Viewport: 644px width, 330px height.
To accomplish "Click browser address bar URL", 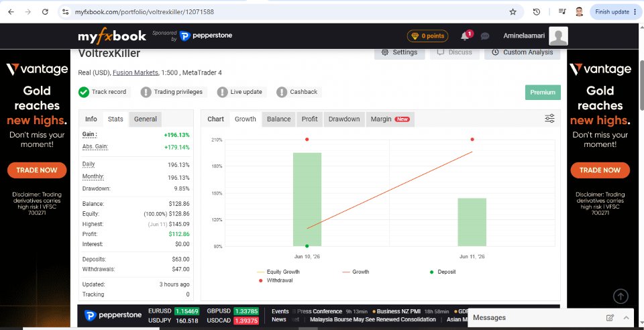I will (x=144, y=12).
